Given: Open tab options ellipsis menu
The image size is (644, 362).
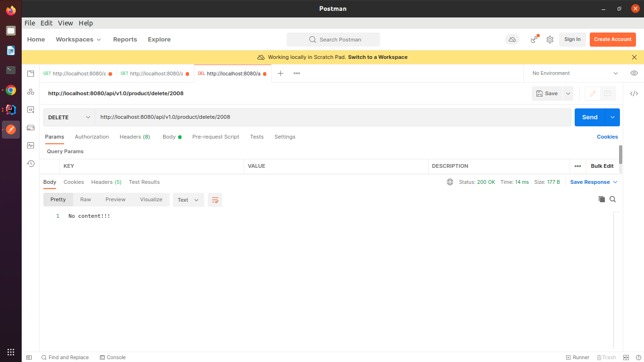Looking at the screenshot, I should pyautogui.click(x=297, y=73).
